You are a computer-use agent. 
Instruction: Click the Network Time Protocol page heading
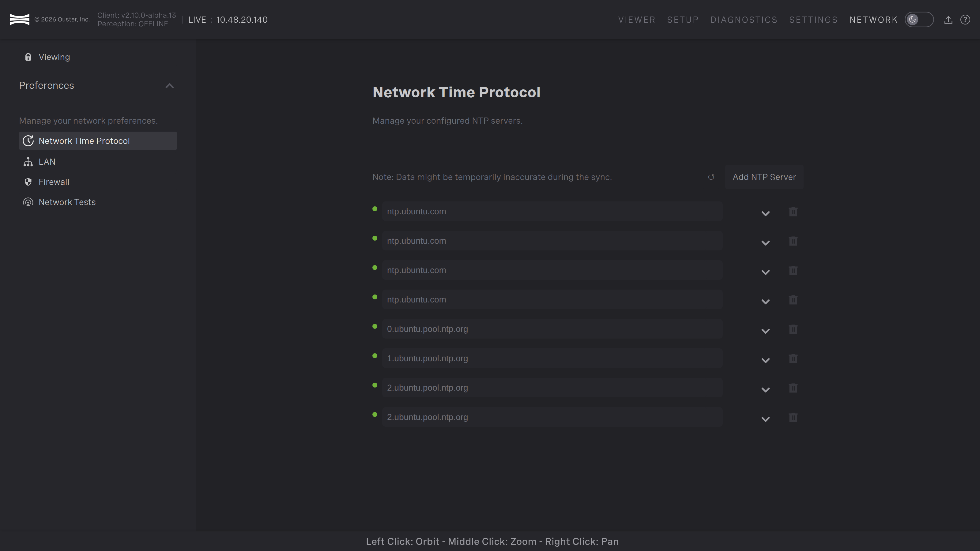(x=457, y=92)
